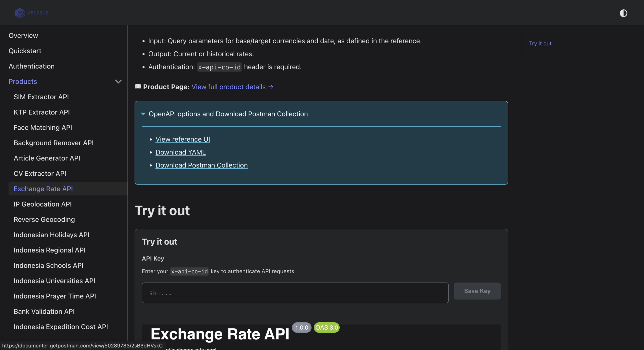Toggle the dark/light theme switch
This screenshot has height=350, width=644.
(624, 13)
